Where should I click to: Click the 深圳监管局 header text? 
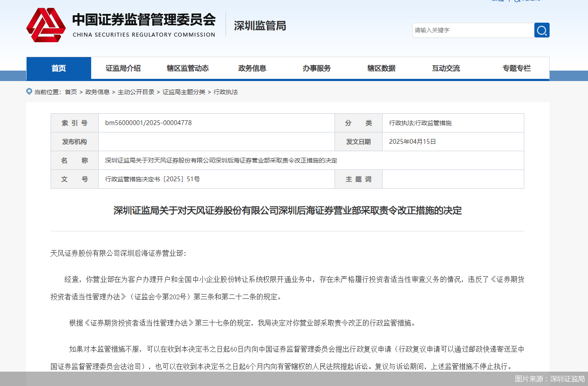click(260, 26)
